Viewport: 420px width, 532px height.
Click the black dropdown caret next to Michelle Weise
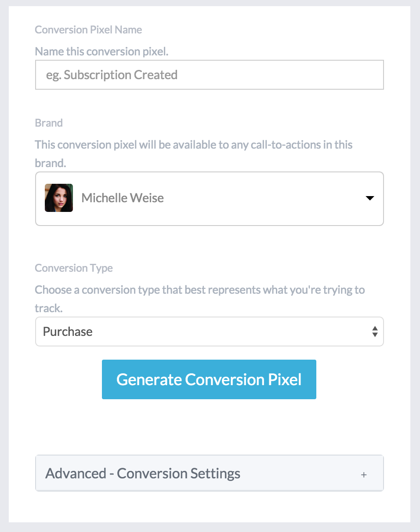369,199
